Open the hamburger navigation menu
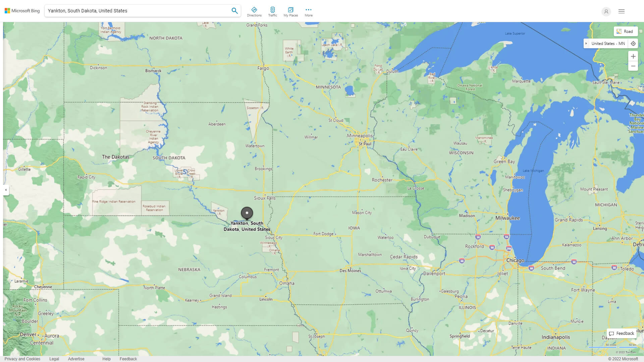The height and width of the screenshot is (362, 644). (x=622, y=11)
